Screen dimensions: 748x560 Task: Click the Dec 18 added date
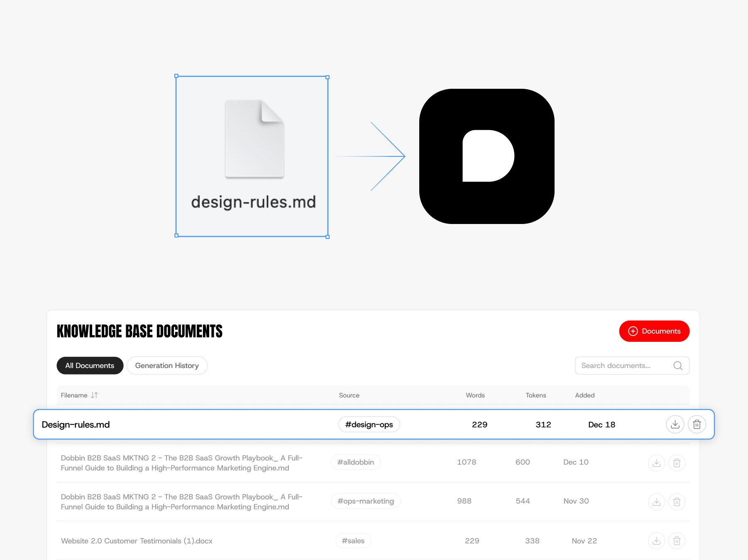[602, 424]
